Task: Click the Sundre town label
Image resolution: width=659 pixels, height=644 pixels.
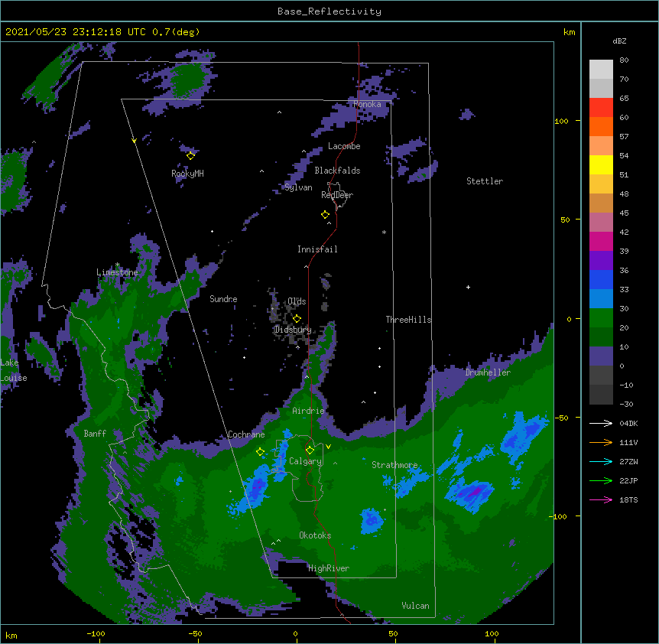Action: pyautogui.click(x=223, y=299)
